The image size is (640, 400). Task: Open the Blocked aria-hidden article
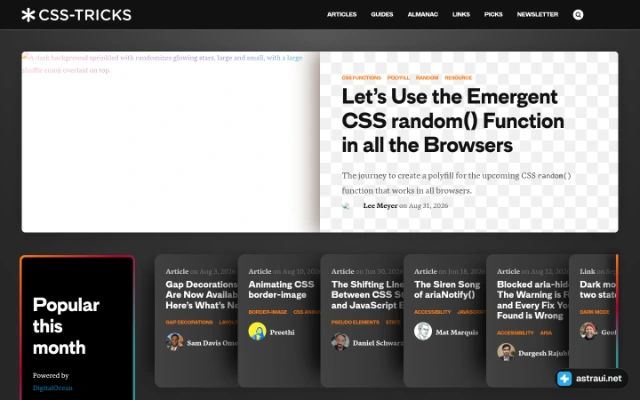[533, 300]
